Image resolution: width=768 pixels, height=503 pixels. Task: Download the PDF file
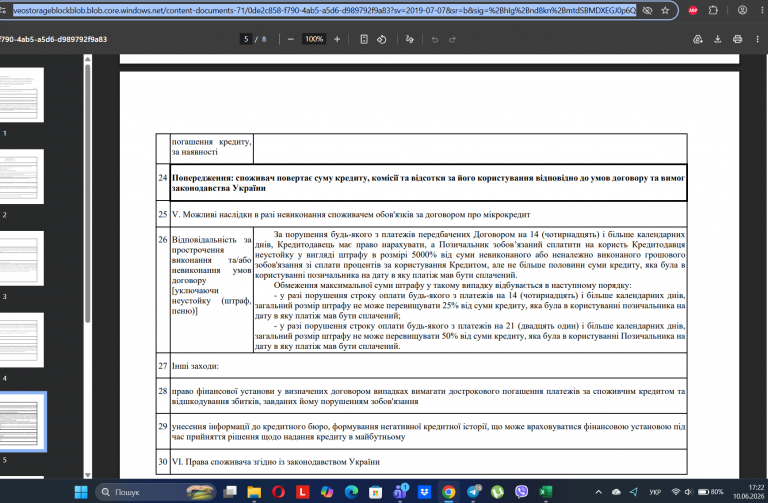[718, 39]
